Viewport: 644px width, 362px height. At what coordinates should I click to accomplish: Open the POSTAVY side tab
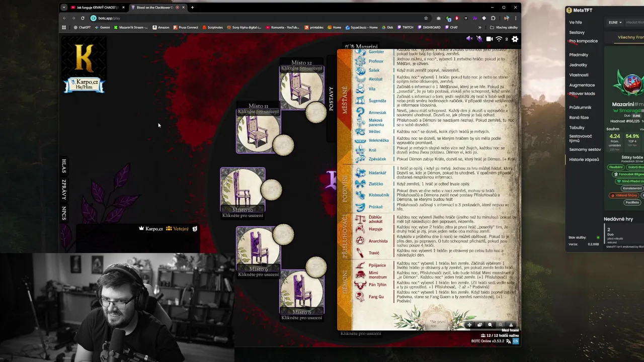tap(331, 99)
